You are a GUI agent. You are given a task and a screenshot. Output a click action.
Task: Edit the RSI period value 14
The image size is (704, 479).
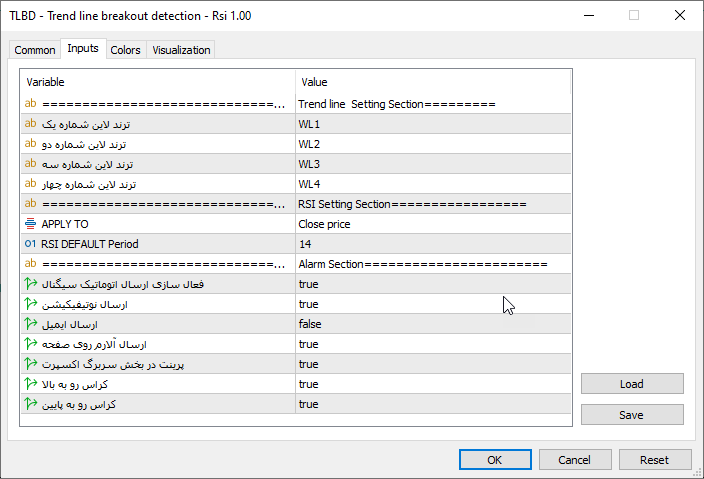pos(432,244)
